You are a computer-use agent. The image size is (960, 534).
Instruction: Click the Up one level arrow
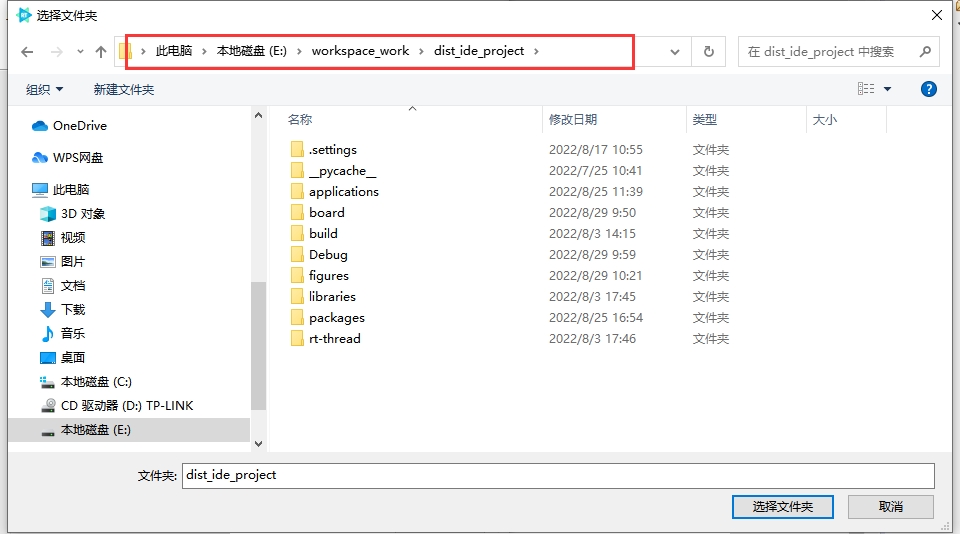click(x=101, y=51)
